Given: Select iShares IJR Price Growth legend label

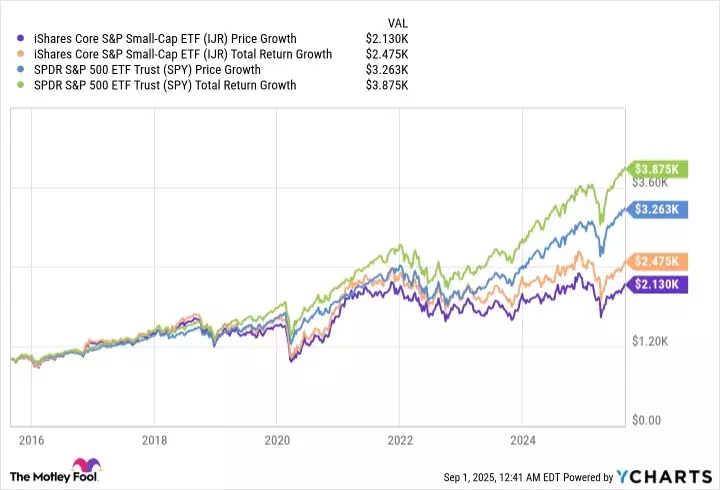Looking at the screenshot, I should coord(165,39).
